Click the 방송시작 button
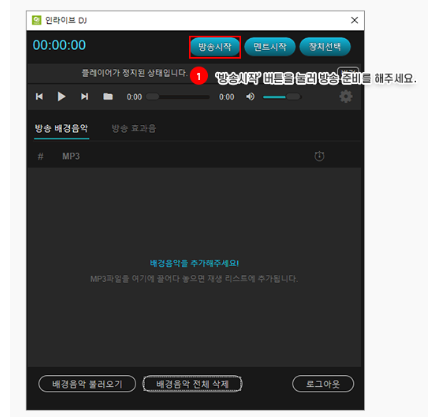This screenshot has width=428, height=417. click(215, 47)
